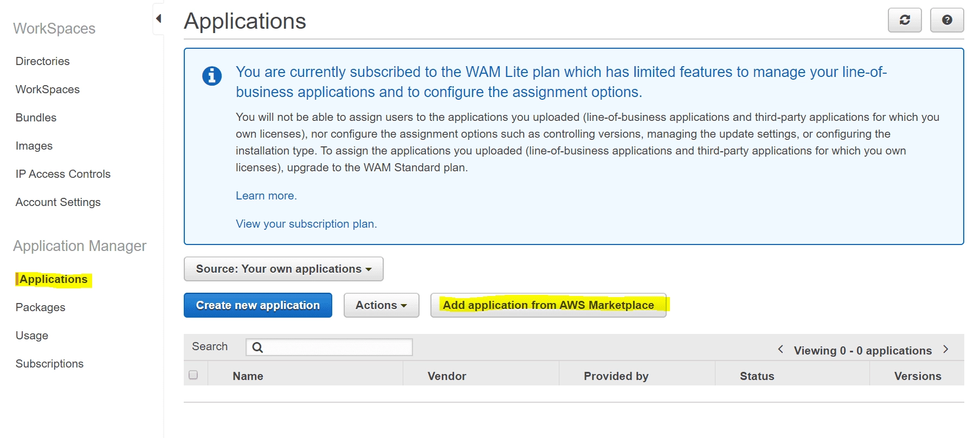Viewport: 980px width, 438px height.
Task: Open Account Settings in the sidebar
Action: 58,202
